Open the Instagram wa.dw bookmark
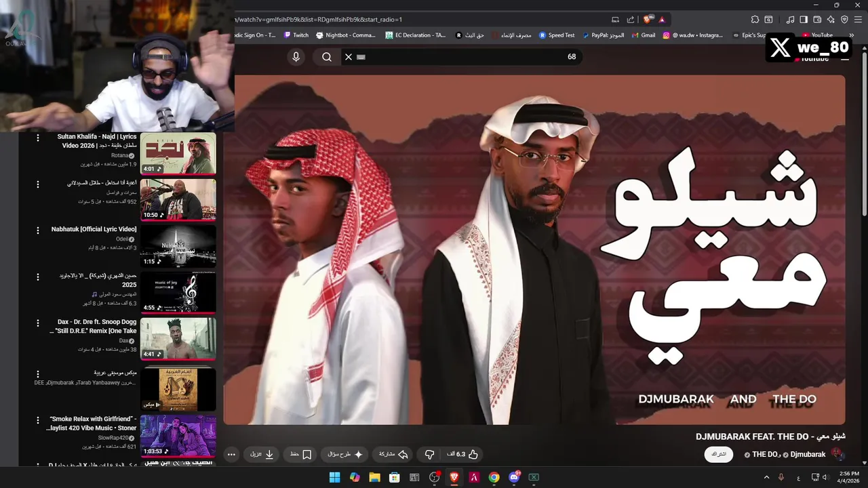 [x=693, y=35]
